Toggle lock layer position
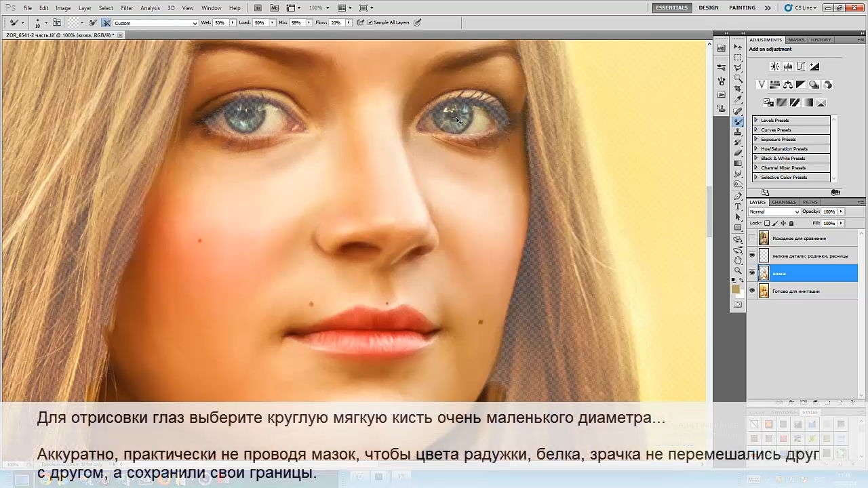The width and height of the screenshot is (868, 488). point(783,223)
